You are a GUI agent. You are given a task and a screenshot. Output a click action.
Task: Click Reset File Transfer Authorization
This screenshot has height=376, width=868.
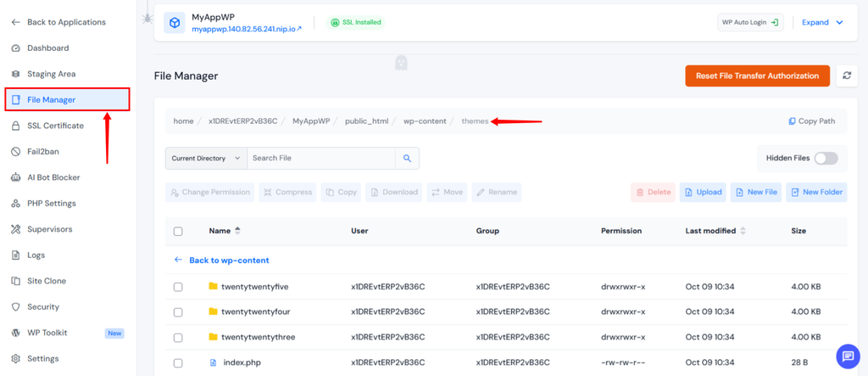tap(757, 76)
